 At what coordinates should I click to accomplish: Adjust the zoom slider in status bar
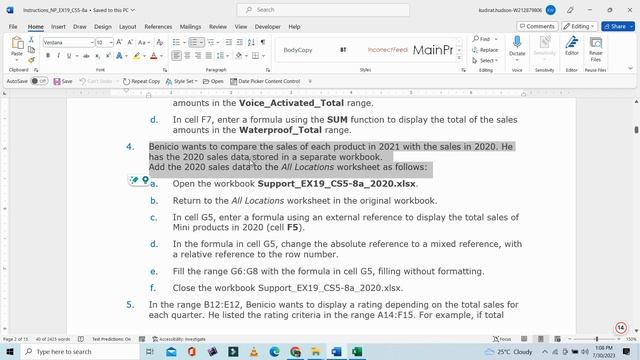pyautogui.click(x=596, y=339)
